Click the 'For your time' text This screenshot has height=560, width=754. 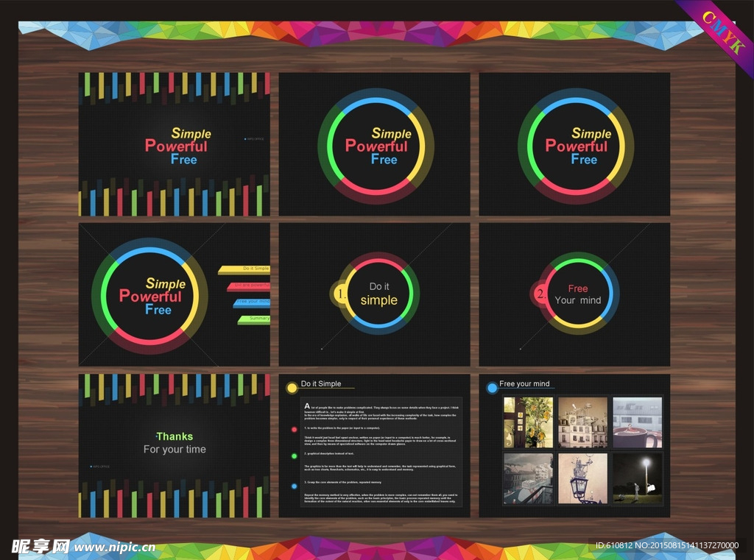click(175, 450)
